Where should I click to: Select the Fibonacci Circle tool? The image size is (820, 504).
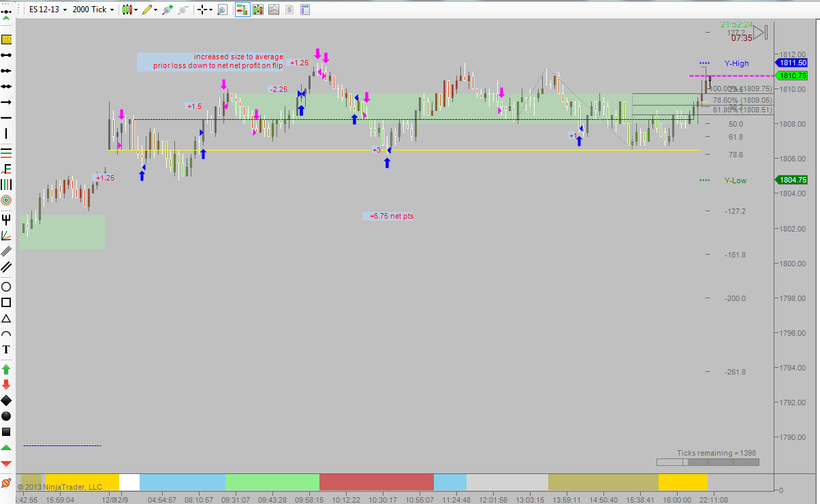(6, 200)
